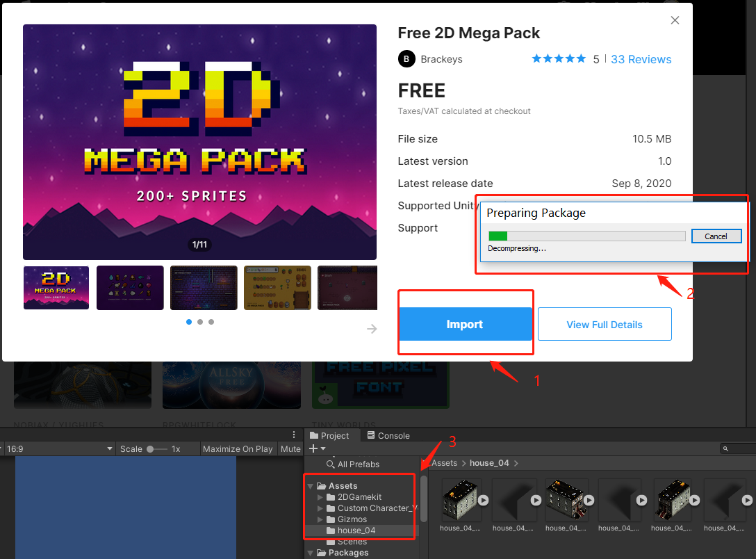Click the Assets root folder icon
The width and height of the screenshot is (756, 559).
(x=321, y=486)
